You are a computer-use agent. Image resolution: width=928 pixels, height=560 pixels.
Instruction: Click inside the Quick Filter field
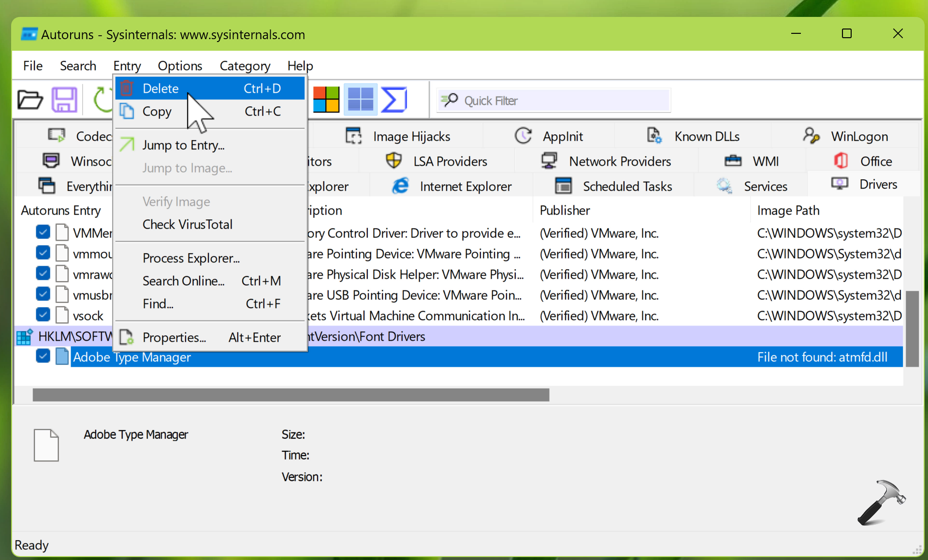pos(561,101)
